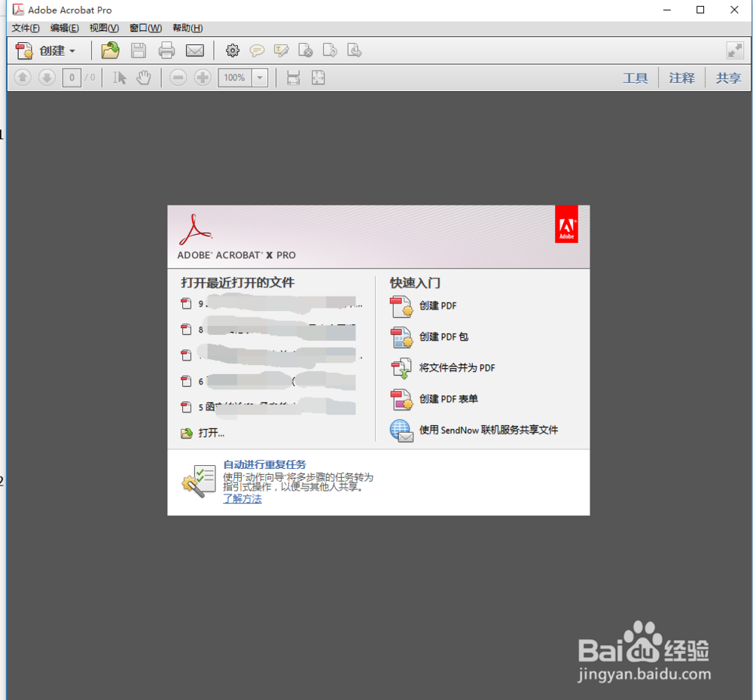Open the zoom percentage dropdown arrow

[260, 78]
